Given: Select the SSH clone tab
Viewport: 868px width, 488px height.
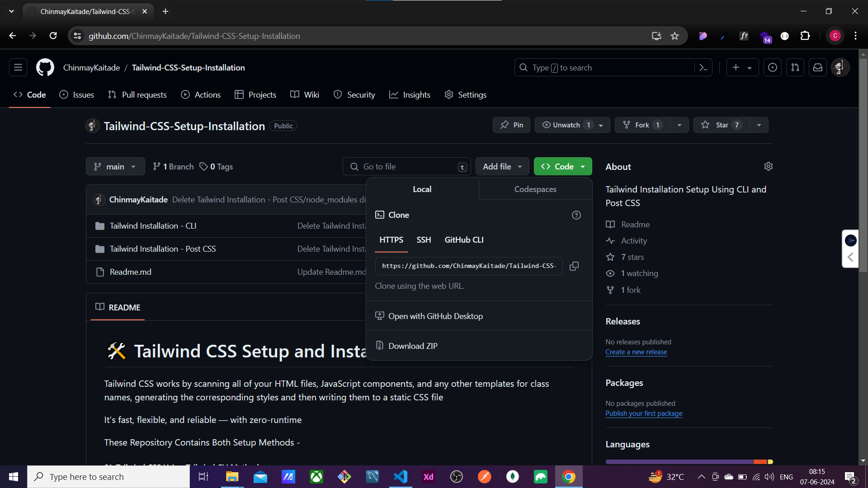Looking at the screenshot, I should [424, 240].
